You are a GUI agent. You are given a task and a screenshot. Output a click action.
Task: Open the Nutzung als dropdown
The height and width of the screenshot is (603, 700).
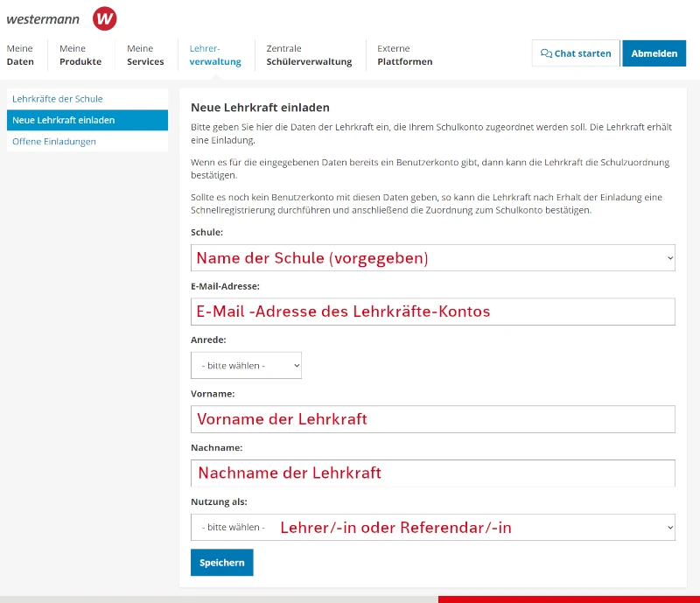tap(432, 527)
